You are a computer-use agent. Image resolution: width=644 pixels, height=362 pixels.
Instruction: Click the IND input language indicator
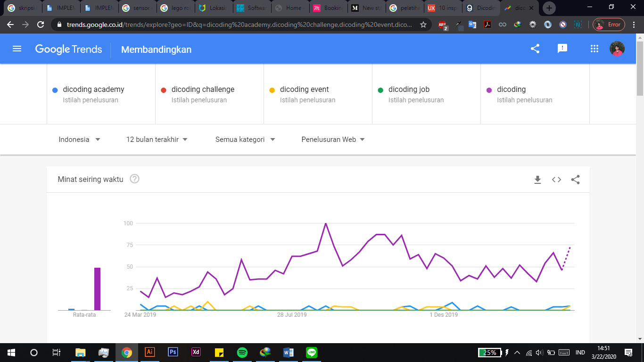(x=580, y=352)
